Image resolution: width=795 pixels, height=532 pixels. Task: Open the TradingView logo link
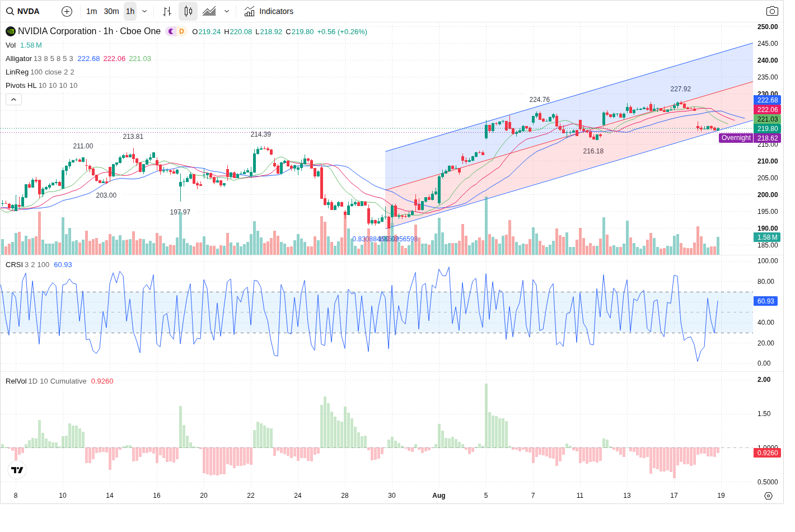pyautogui.click(x=17, y=470)
